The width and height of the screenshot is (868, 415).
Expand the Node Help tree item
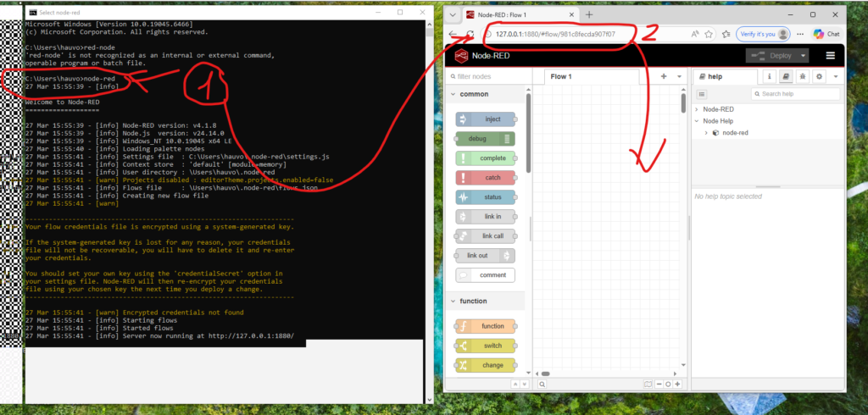[x=697, y=121]
